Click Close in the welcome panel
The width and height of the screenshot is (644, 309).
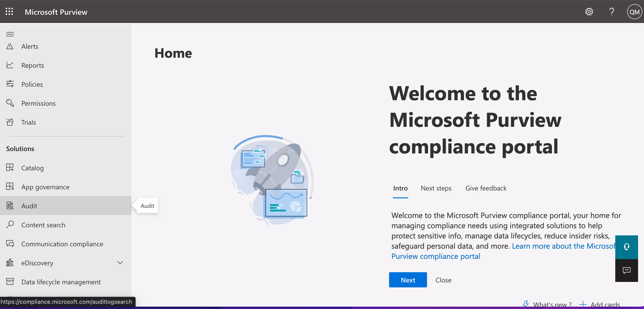[443, 280]
